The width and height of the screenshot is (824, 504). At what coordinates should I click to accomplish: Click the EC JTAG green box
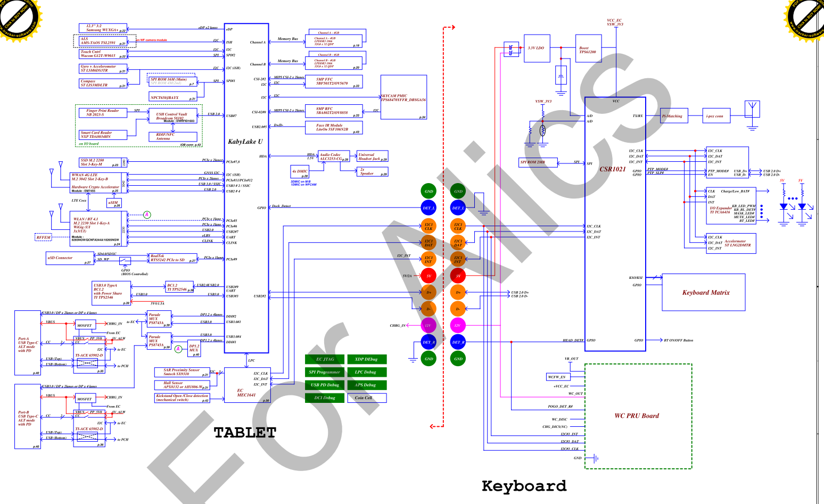[325, 359]
